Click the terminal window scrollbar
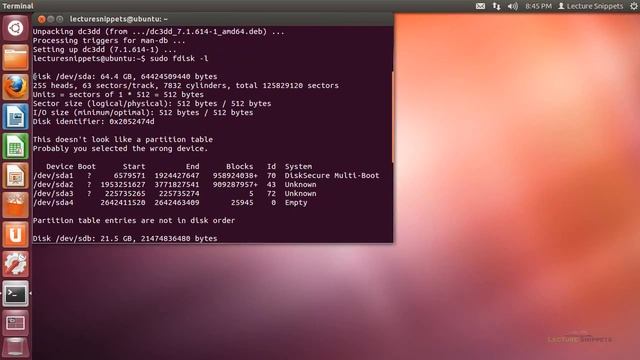 tap(392, 117)
